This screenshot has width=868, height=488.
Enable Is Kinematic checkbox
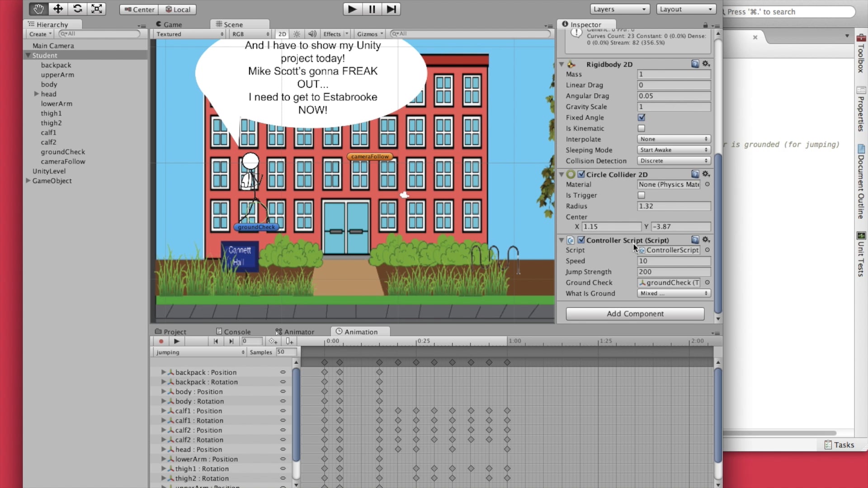[x=642, y=128]
